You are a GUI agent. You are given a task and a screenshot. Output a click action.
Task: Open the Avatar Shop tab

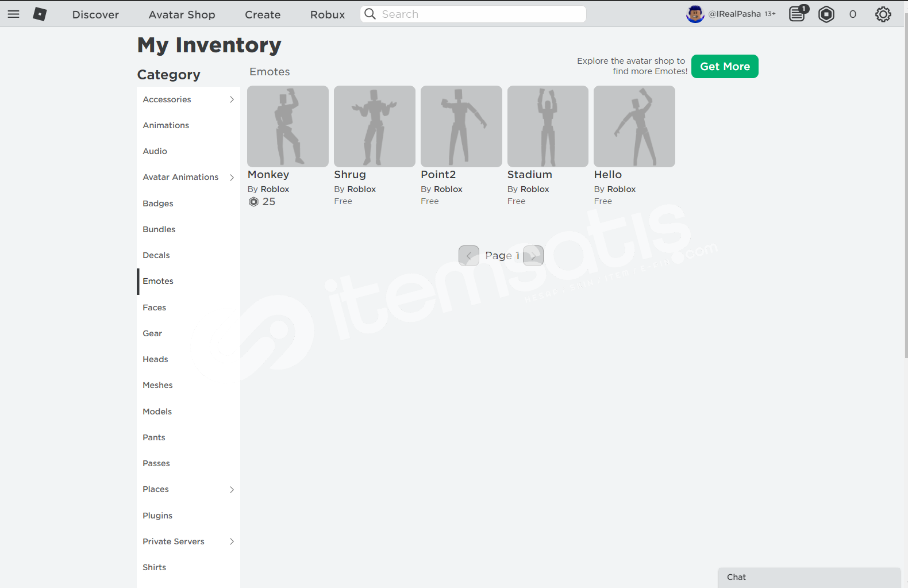(x=182, y=14)
